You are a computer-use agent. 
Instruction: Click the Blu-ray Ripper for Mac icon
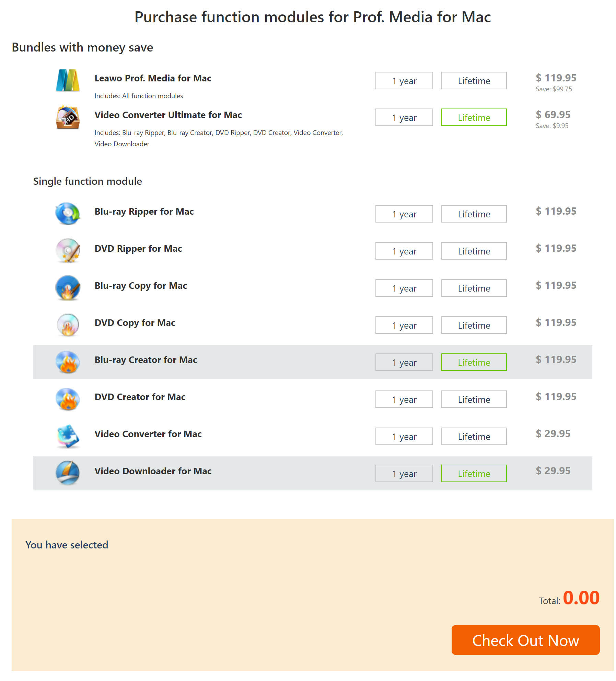point(68,214)
